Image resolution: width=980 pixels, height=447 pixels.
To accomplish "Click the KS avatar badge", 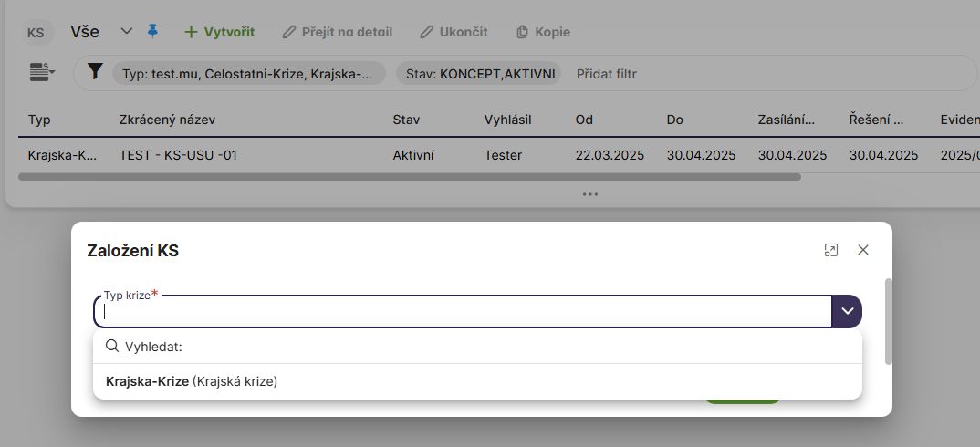I will pyautogui.click(x=36, y=32).
